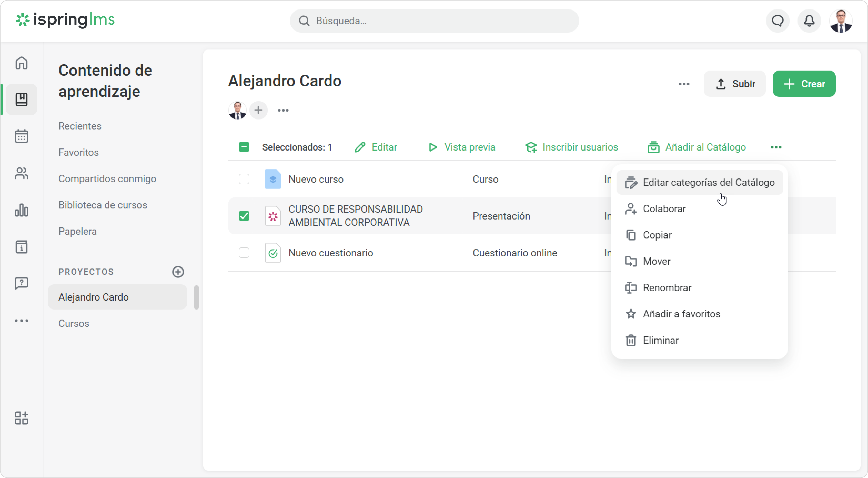Screen dimensions: 868x478
Task: Toggle the select-all checkbox beside Seleccionados
Action: [x=244, y=147]
